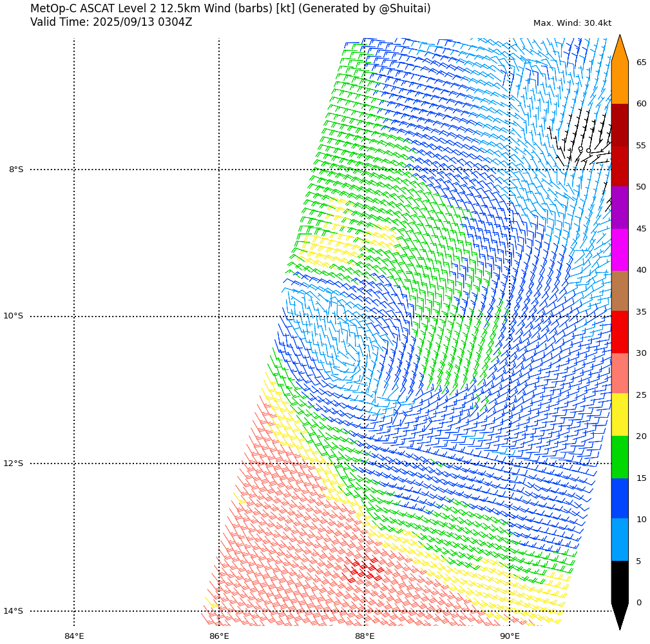
Task: Click the colorbar tick label 25
Action: (x=641, y=395)
